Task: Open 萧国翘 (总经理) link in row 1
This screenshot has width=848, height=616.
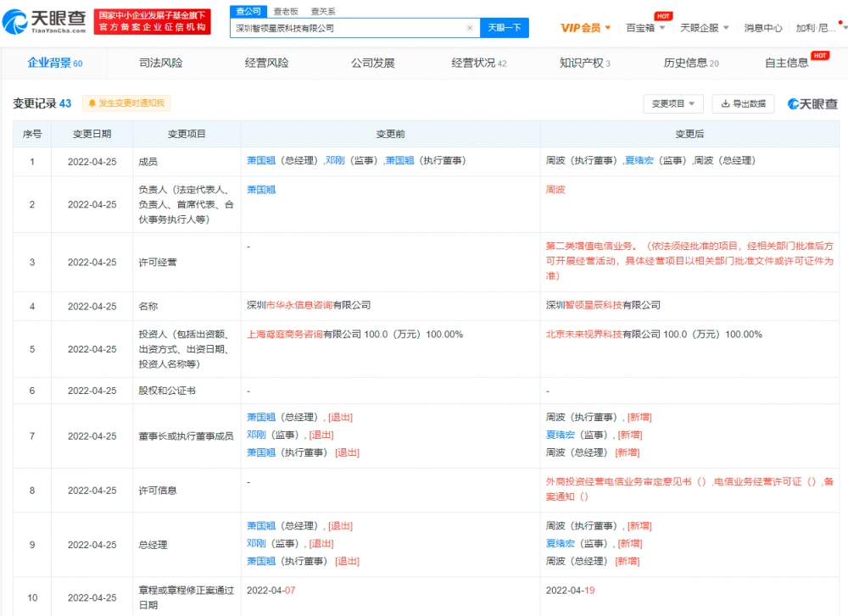Action: pos(261,160)
